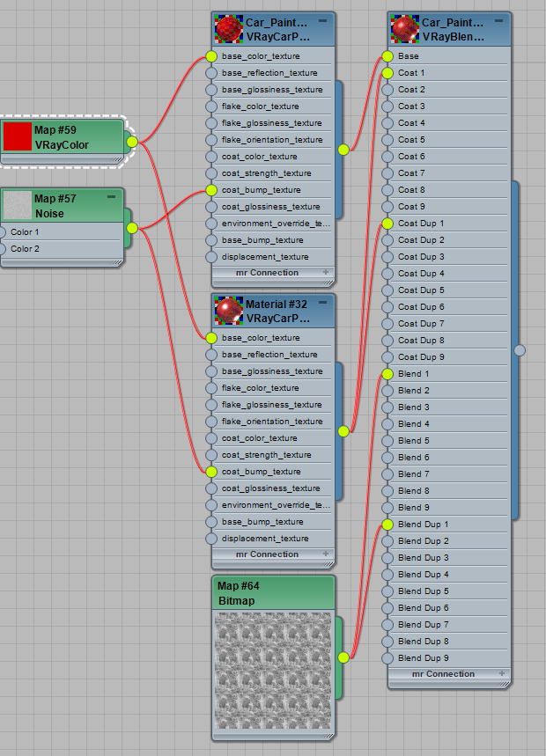The width and height of the screenshot is (546, 756).
Task: Collapse the Map #57 Noise node
Action: 111,197
